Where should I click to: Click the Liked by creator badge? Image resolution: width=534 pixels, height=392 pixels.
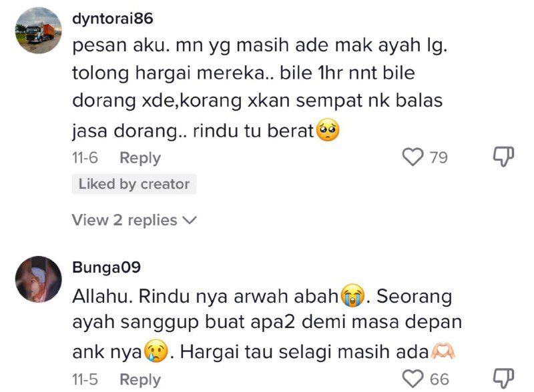(x=134, y=184)
